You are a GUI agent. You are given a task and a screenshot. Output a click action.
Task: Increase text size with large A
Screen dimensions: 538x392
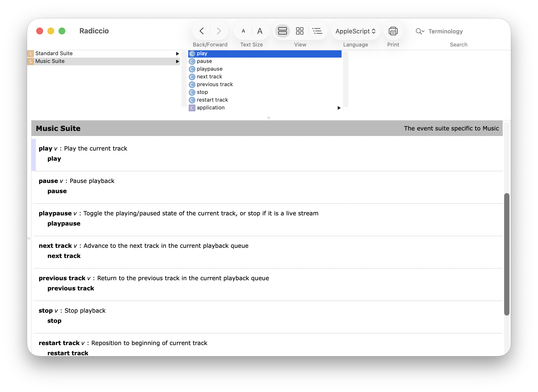[260, 31]
